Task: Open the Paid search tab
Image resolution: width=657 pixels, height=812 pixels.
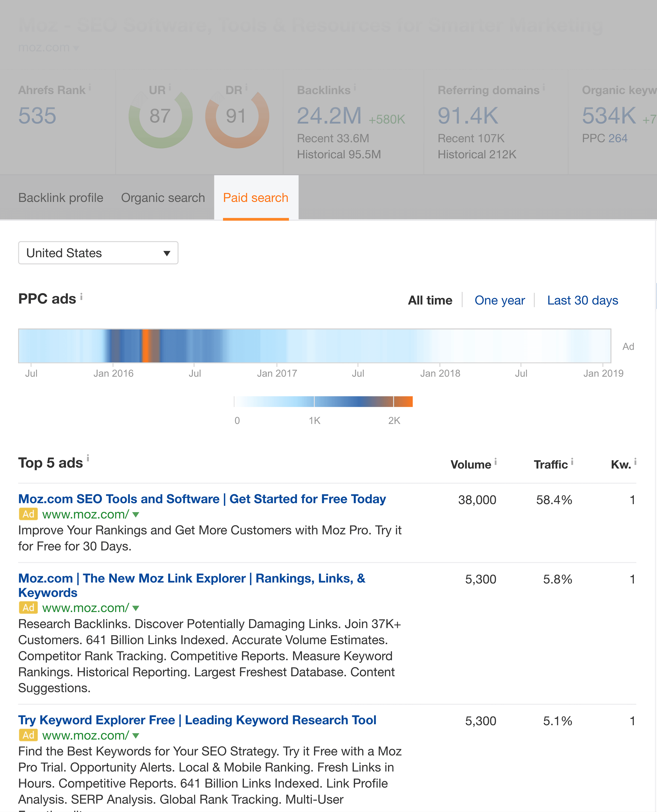Action: coord(256,198)
